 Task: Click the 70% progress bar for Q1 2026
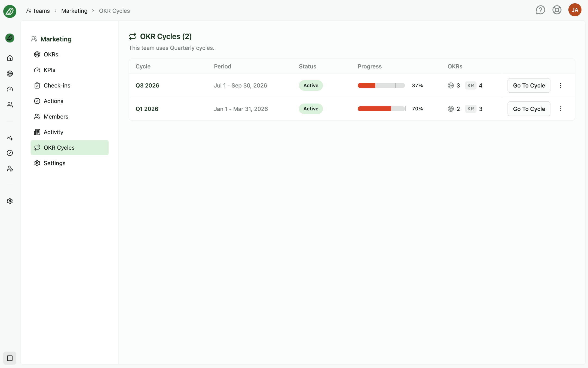coord(381,109)
